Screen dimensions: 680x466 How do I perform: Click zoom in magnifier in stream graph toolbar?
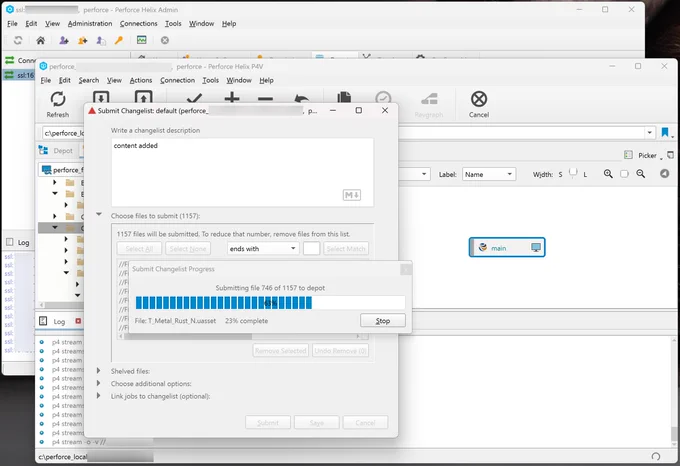[x=608, y=174]
